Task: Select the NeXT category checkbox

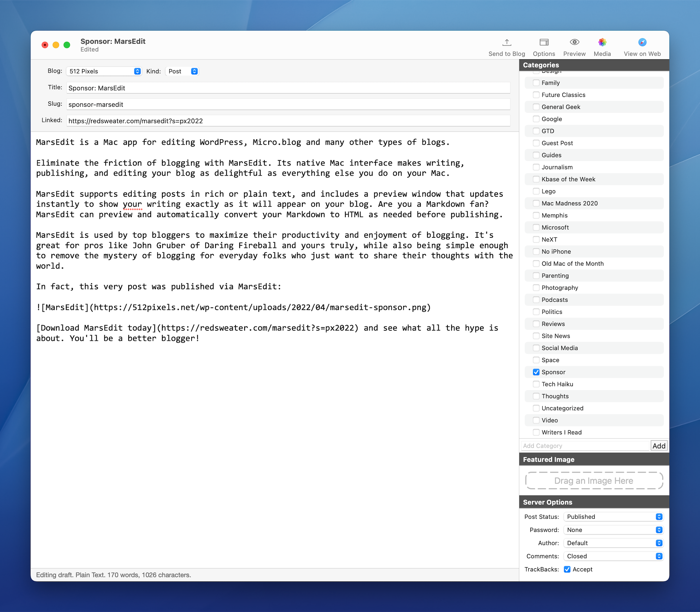Action: coord(536,239)
